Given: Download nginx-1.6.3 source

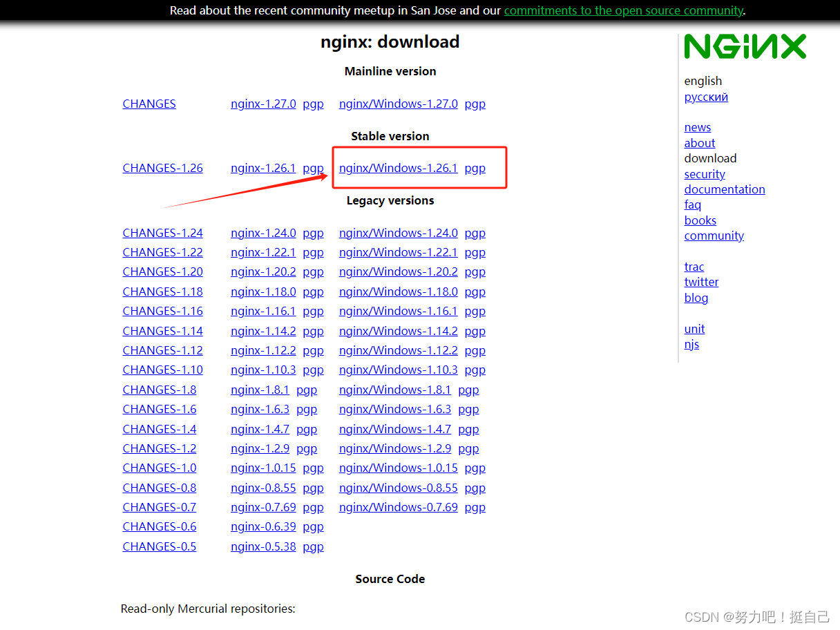Looking at the screenshot, I should click(260, 409).
